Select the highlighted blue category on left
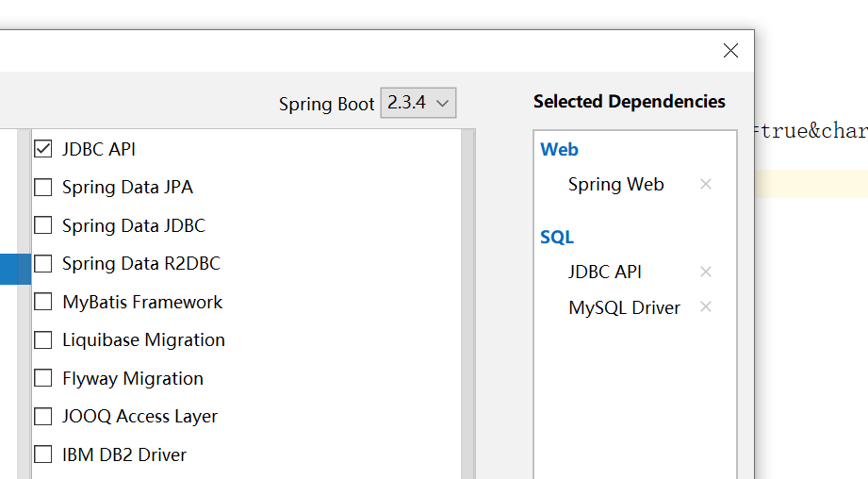Screen dimensions: 868x479 [15, 269]
